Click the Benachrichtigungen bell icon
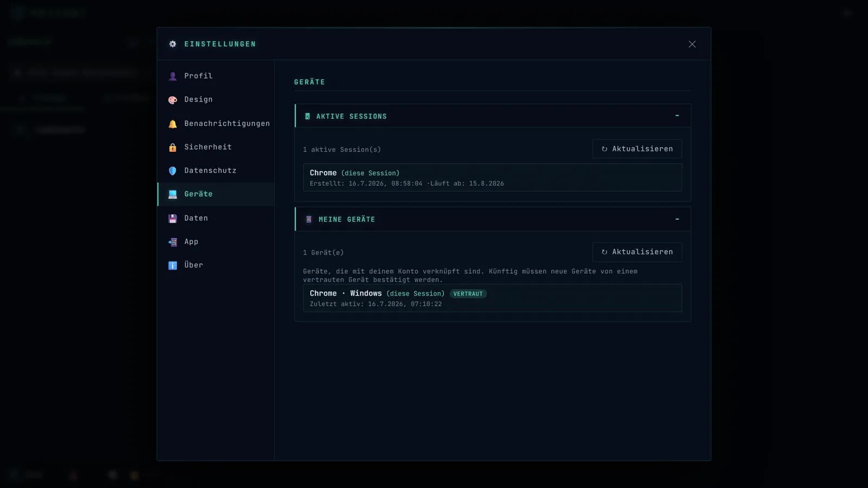The width and height of the screenshot is (868, 488). pyautogui.click(x=173, y=124)
